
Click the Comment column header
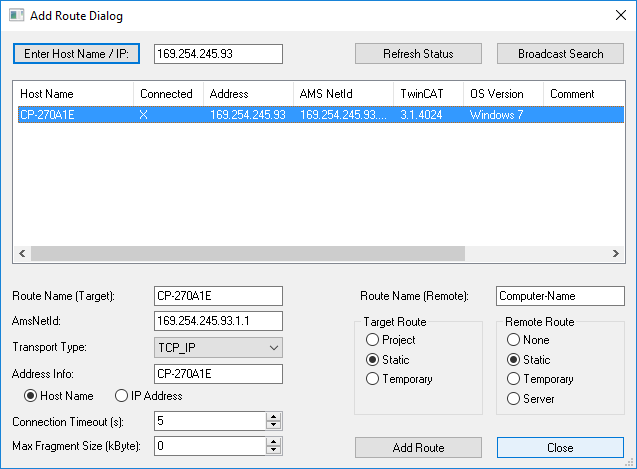click(x=584, y=94)
